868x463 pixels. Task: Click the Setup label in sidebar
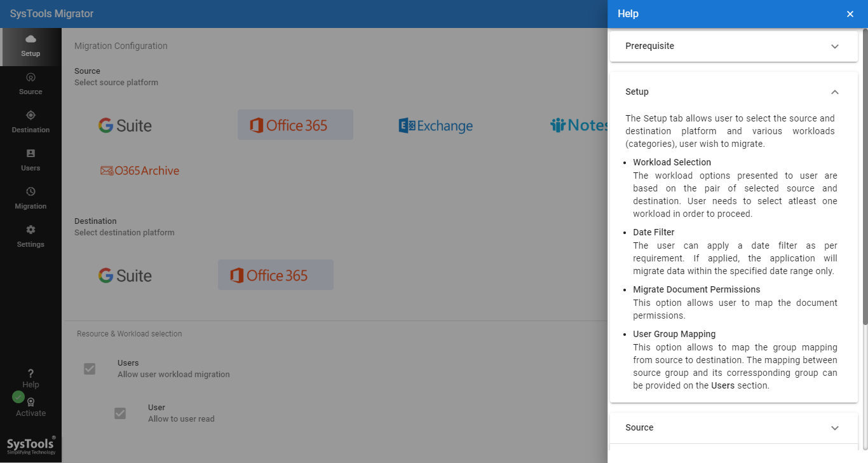coord(31,53)
